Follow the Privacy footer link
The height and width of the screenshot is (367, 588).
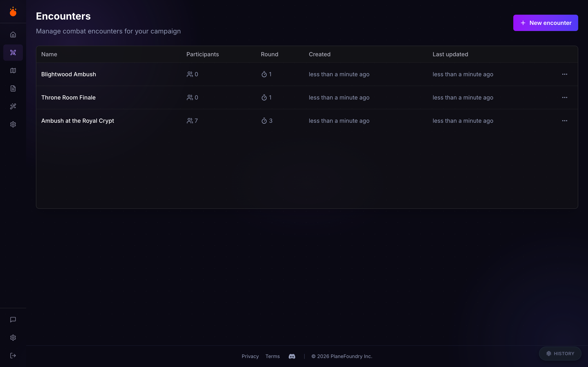(x=250, y=356)
